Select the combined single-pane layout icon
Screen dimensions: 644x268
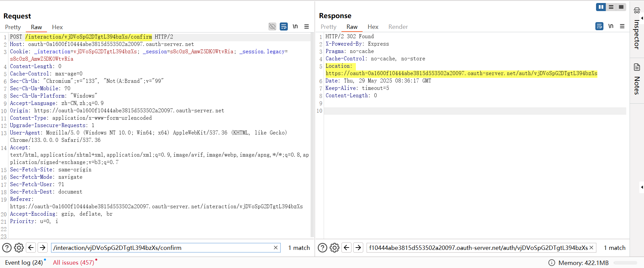(621, 7)
